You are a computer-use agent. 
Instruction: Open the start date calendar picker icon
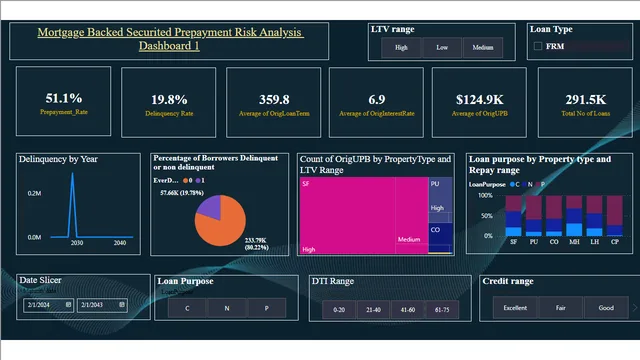[x=69, y=304]
